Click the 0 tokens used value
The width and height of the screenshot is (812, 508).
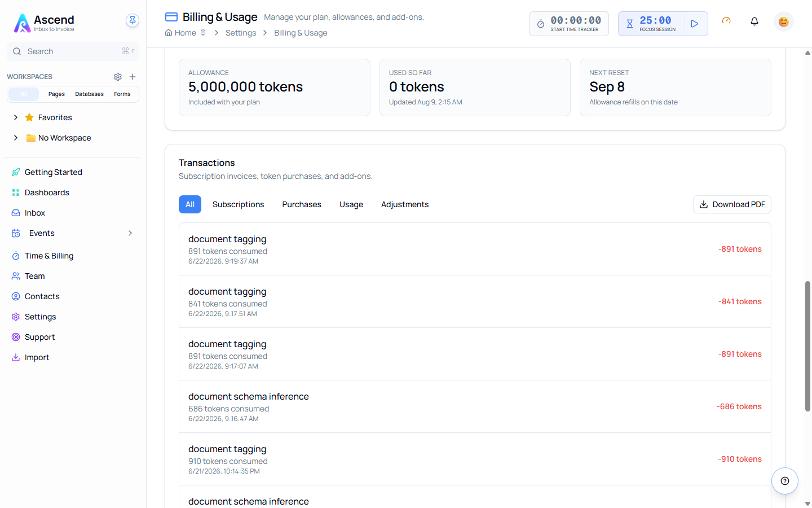[417, 87]
